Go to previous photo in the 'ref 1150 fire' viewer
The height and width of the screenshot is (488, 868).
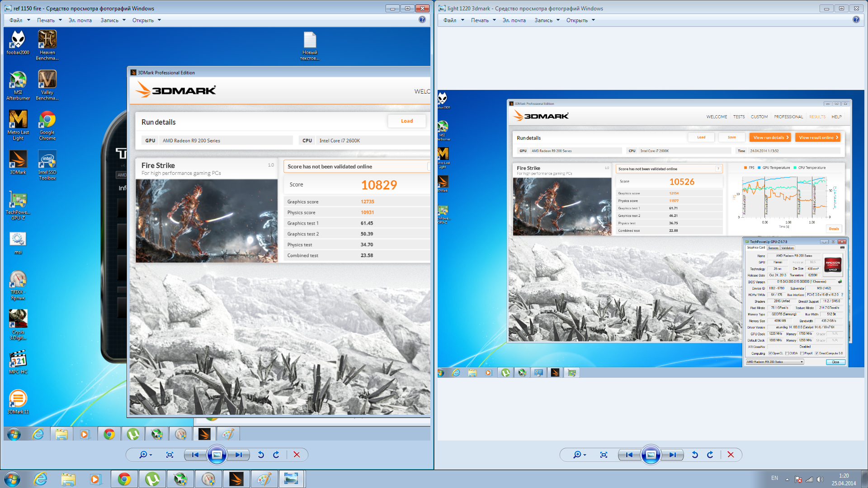195,455
